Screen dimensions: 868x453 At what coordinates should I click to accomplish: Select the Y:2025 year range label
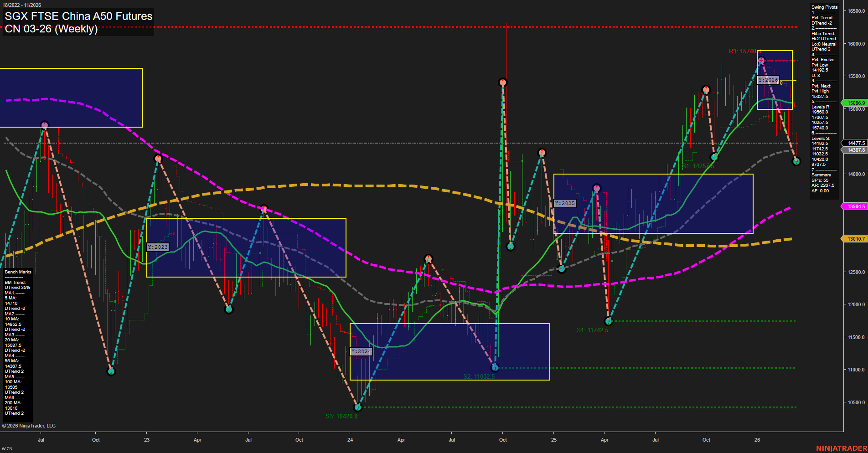click(x=565, y=203)
